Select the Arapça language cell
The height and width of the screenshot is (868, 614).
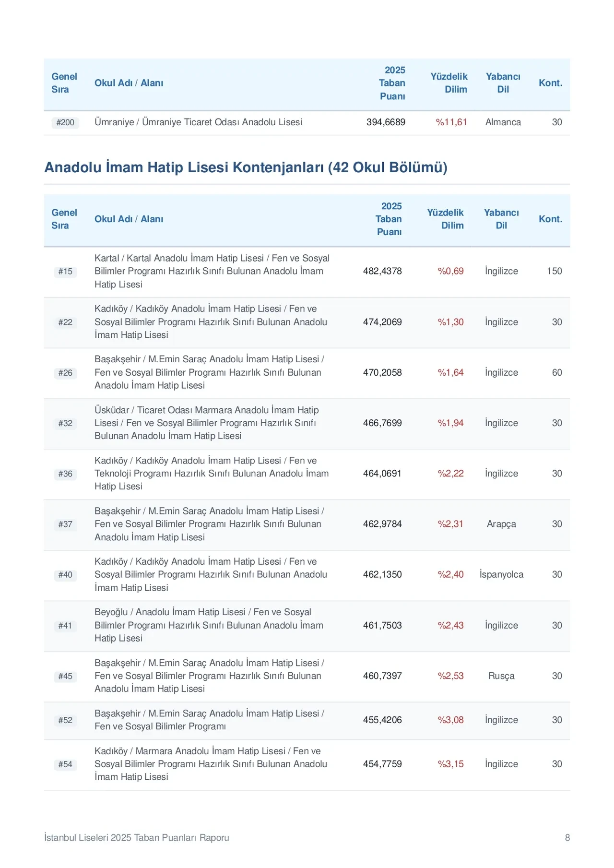(x=501, y=524)
